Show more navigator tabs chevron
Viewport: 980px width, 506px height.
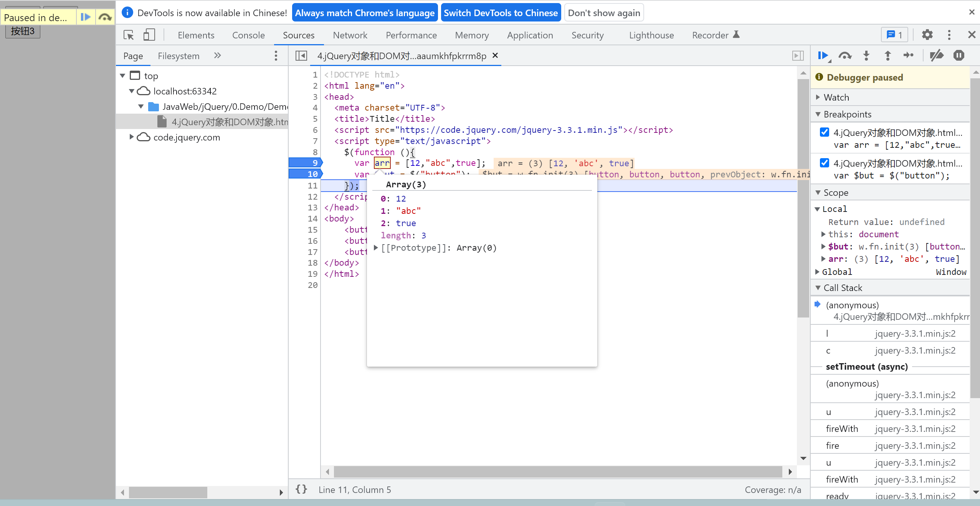pos(217,56)
